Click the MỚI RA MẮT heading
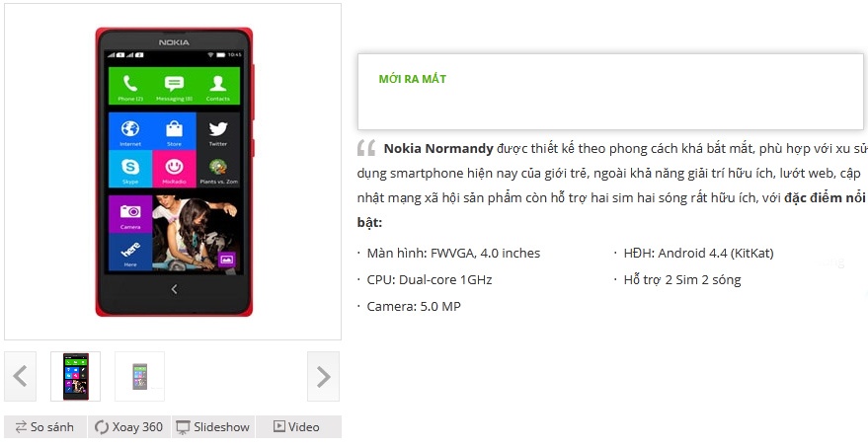The image size is (868, 448). 413,79
